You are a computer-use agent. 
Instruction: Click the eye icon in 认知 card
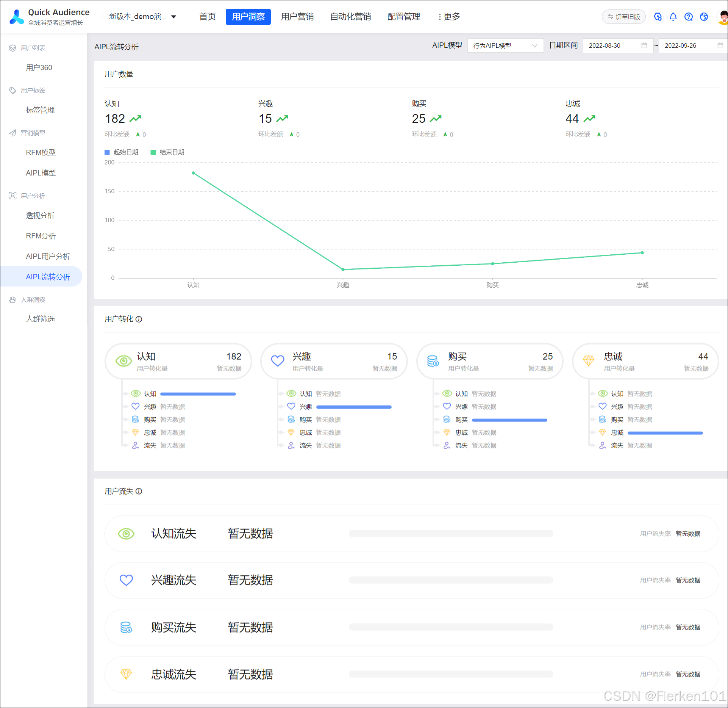(x=123, y=361)
